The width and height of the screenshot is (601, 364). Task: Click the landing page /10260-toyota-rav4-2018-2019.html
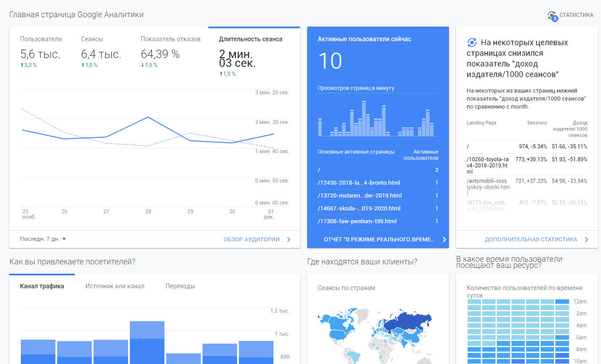tap(488, 165)
